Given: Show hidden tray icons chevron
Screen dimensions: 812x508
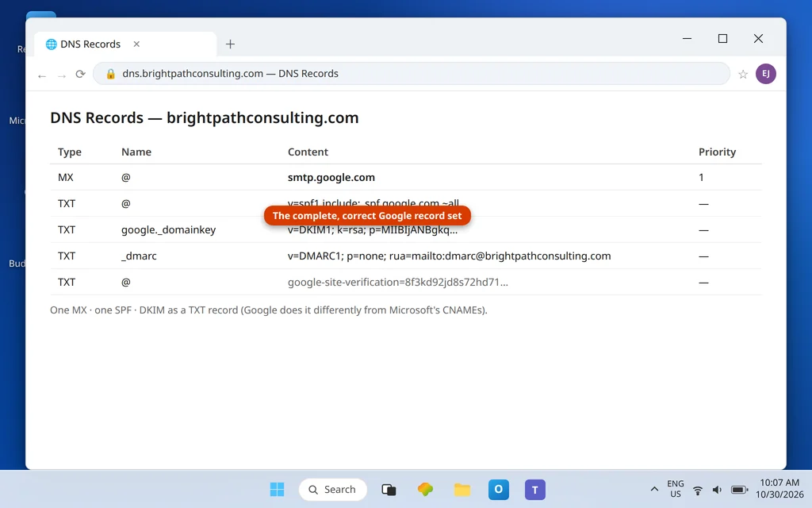Looking at the screenshot, I should (x=654, y=489).
